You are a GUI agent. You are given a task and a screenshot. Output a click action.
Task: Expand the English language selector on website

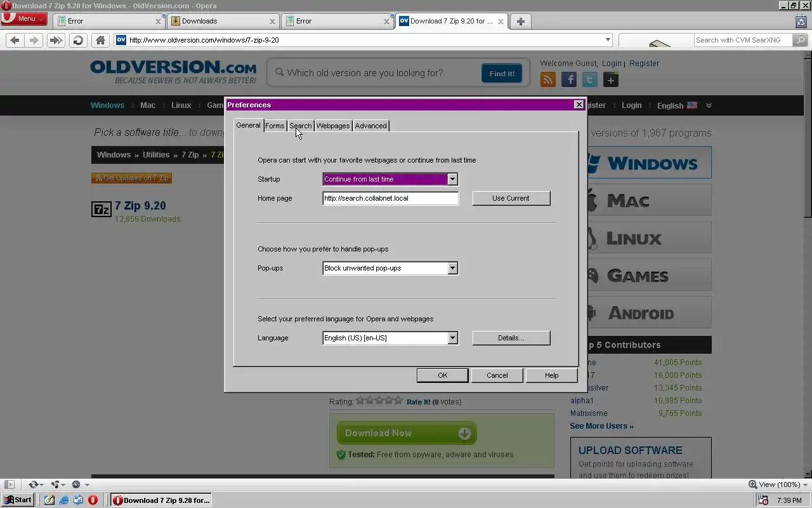677,105
